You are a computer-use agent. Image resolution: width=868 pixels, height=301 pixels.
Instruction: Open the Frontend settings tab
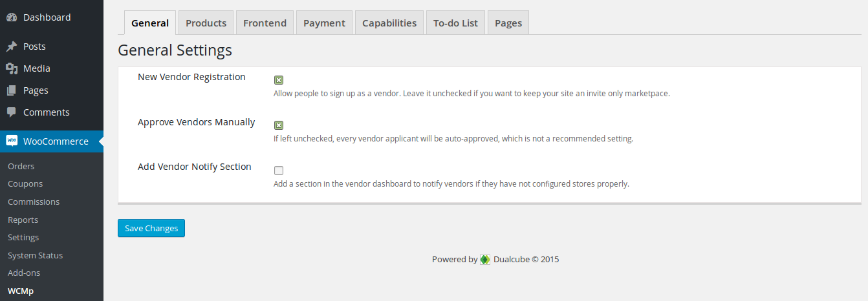click(x=265, y=23)
